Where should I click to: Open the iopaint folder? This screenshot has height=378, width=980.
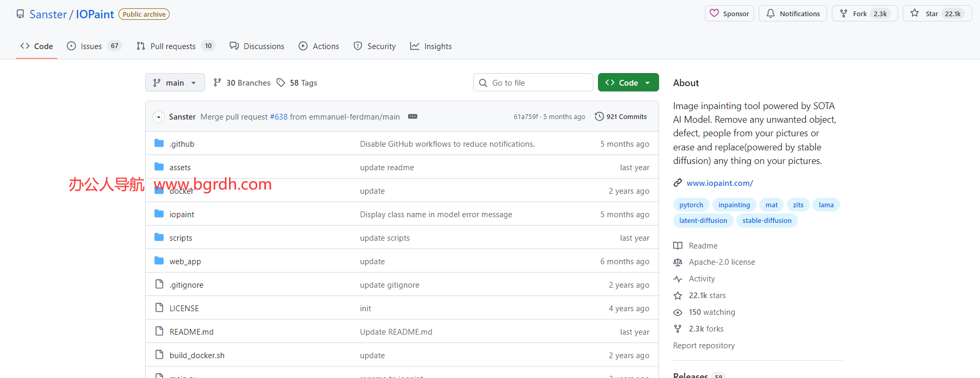pyautogui.click(x=182, y=214)
